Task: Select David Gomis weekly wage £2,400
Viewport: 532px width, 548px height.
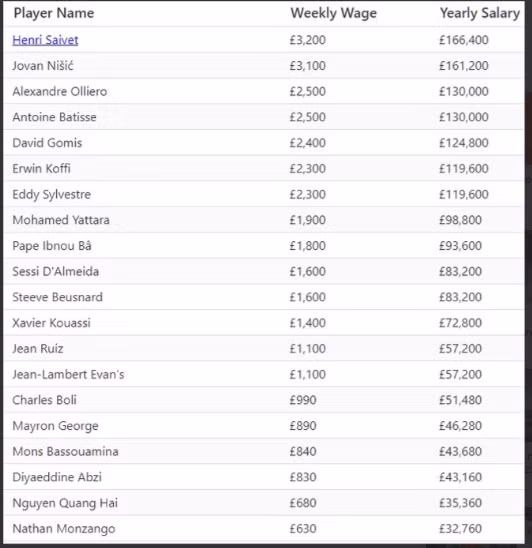Action: point(308,143)
